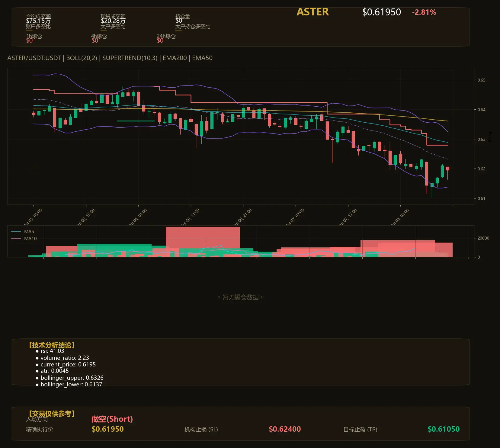
Task: Click the 持仓量 label
Action: pyautogui.click(x=183, y=16)
